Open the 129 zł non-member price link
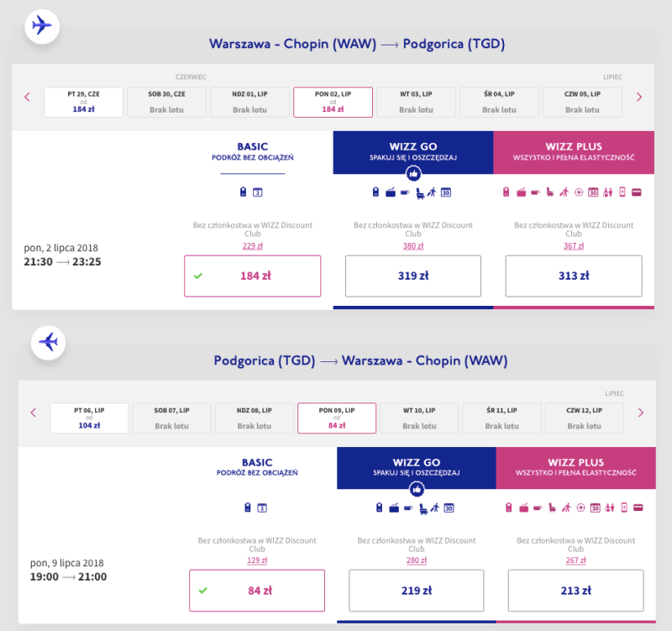Viewport: 672px width, 631px height. pos(257,560)
